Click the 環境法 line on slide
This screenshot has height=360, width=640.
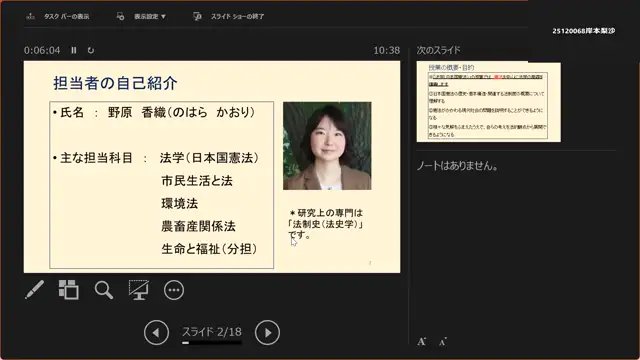179,203
